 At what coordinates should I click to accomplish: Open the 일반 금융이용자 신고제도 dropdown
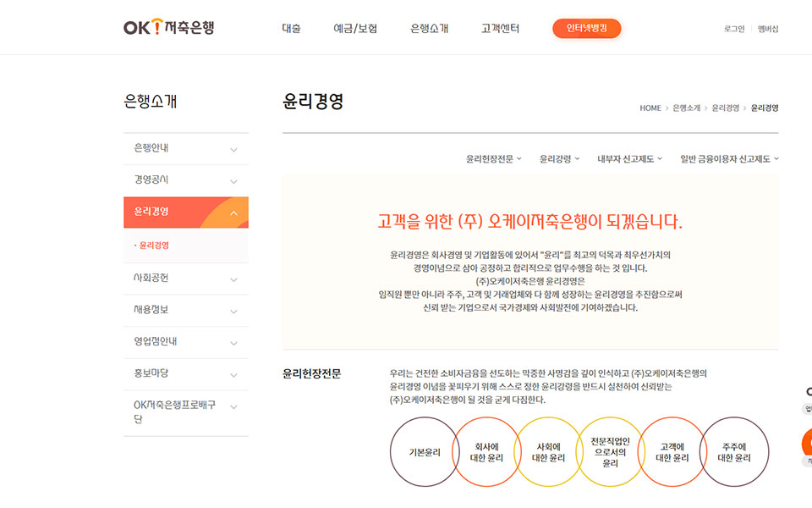coord(729,158)
